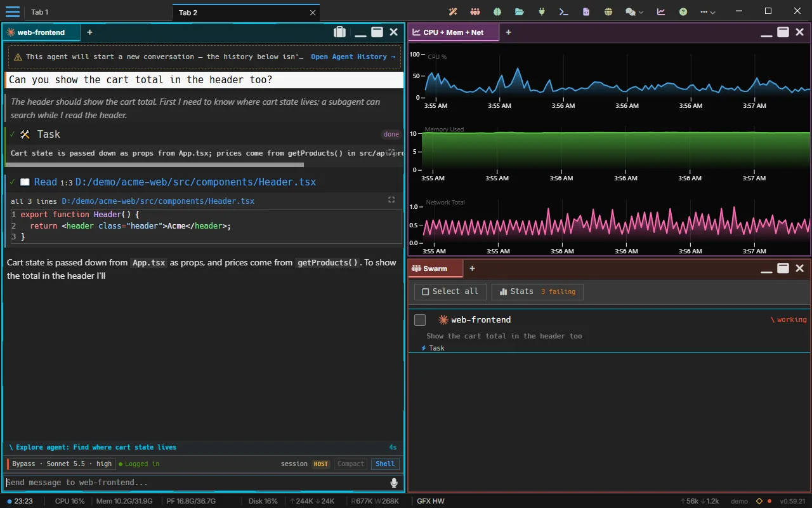Click the magic wand toolbar icon
This screenshot has width=812, height=508.
click(453, 11)
